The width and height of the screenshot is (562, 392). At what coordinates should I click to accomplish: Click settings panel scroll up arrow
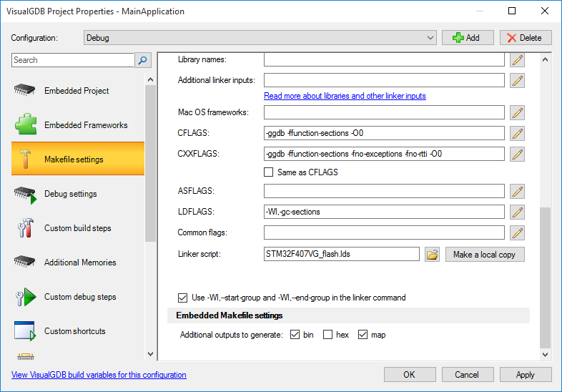pyautogui.click(x=545, y=59)
